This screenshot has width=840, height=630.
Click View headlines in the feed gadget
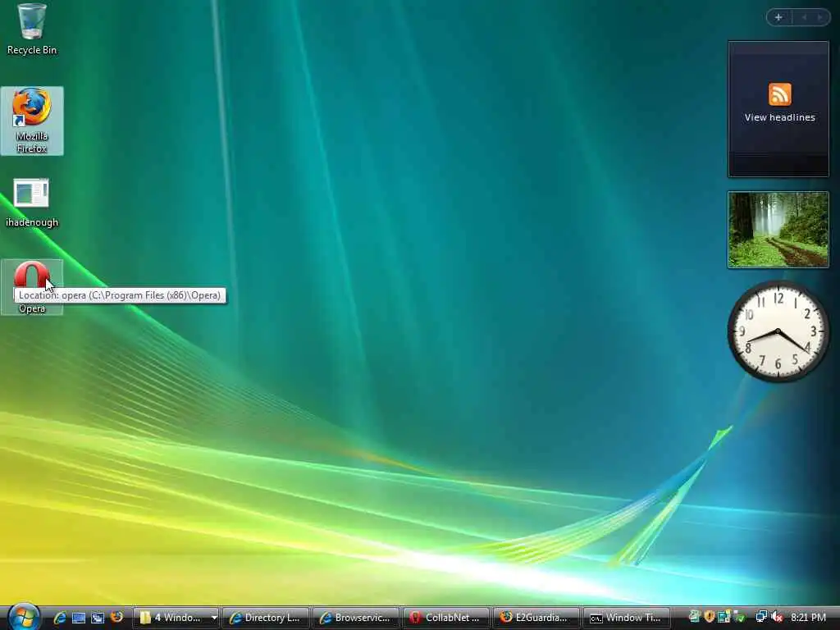779,117
